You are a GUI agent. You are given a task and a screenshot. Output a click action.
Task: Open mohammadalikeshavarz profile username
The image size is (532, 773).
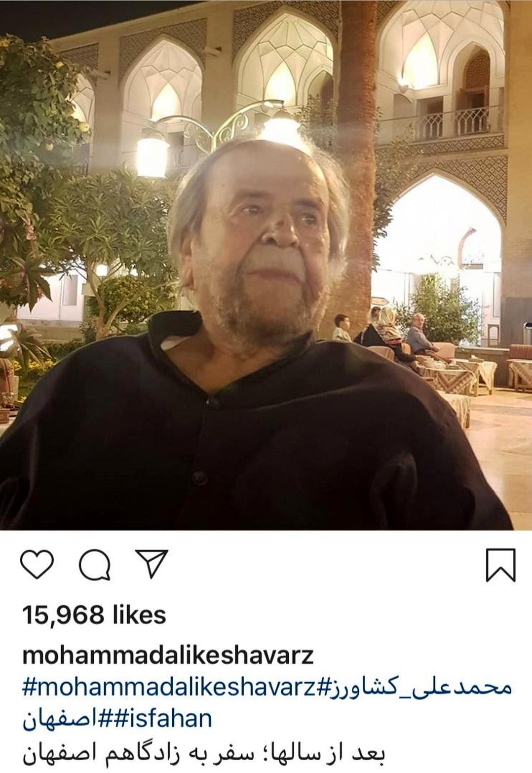[168, 656]
